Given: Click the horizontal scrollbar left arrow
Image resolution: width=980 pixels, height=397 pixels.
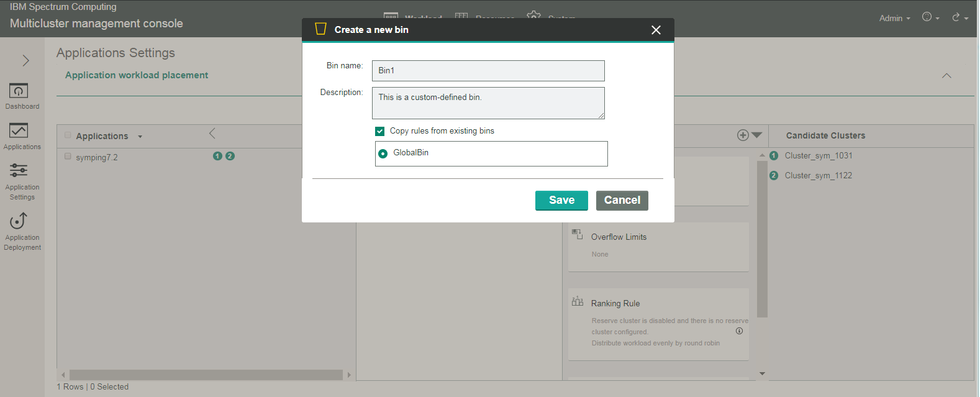Looking at the screenshot, I should tap(63, 375).
